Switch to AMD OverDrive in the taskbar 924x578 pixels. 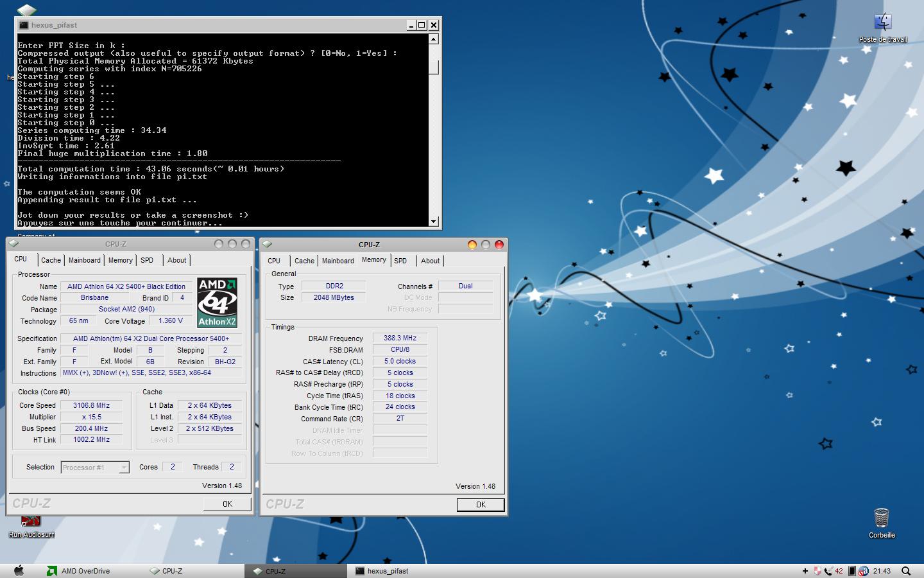tap(78, 571)
